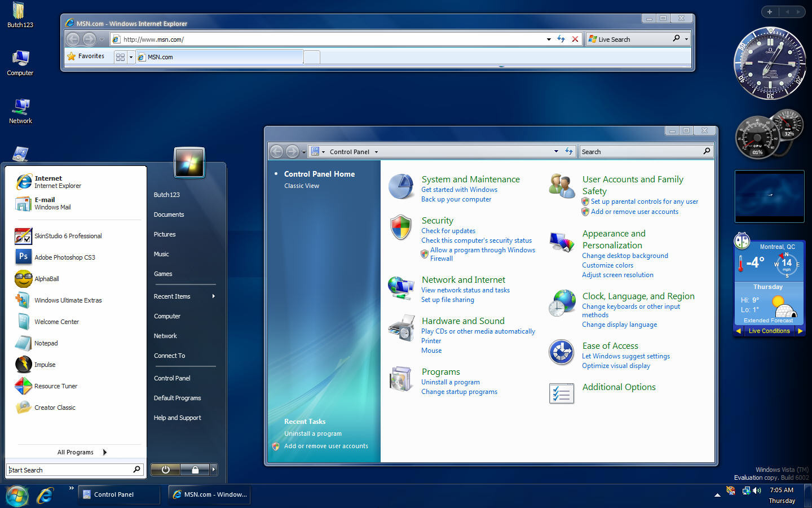Open Control Panel from Start menu
Image resolution: width=812 pixels, height=508 pixels.
click(x=172, y=378)
